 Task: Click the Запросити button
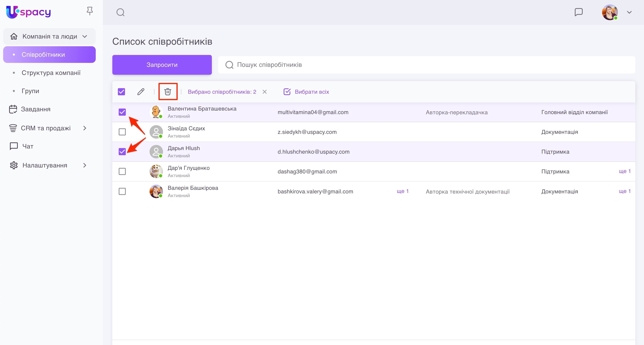(x=162, y=65)
